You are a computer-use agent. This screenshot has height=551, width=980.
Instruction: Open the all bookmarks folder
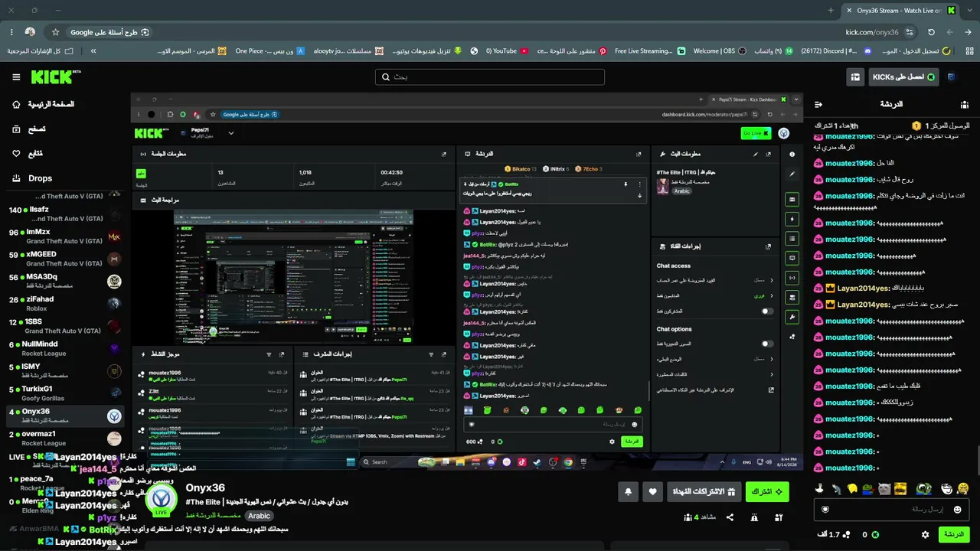click(41, 51)
